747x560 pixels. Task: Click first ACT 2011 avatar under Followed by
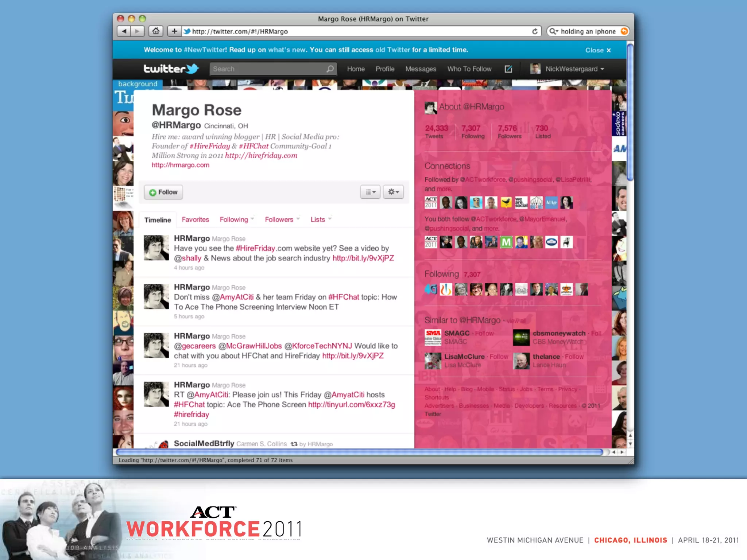431,202
